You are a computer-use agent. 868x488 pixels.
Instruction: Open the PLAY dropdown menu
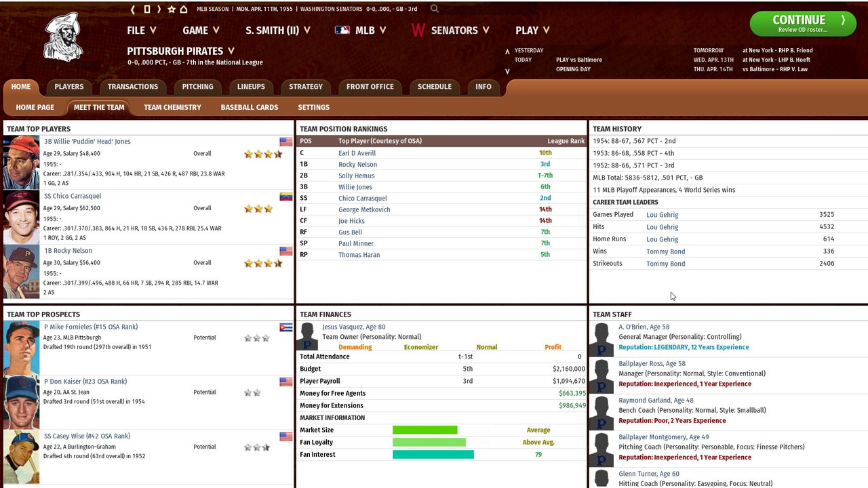[x=532, y=30]
